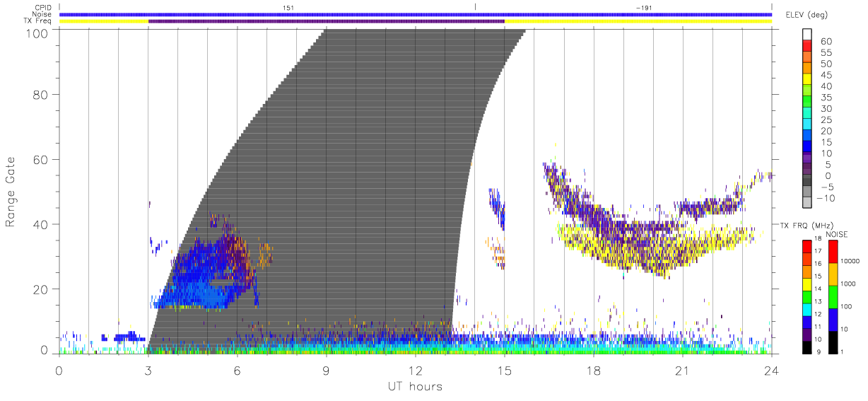Select the black swatch at the TX FRQ bar bottom
The image size is (868, 401).
click(807, 346)
